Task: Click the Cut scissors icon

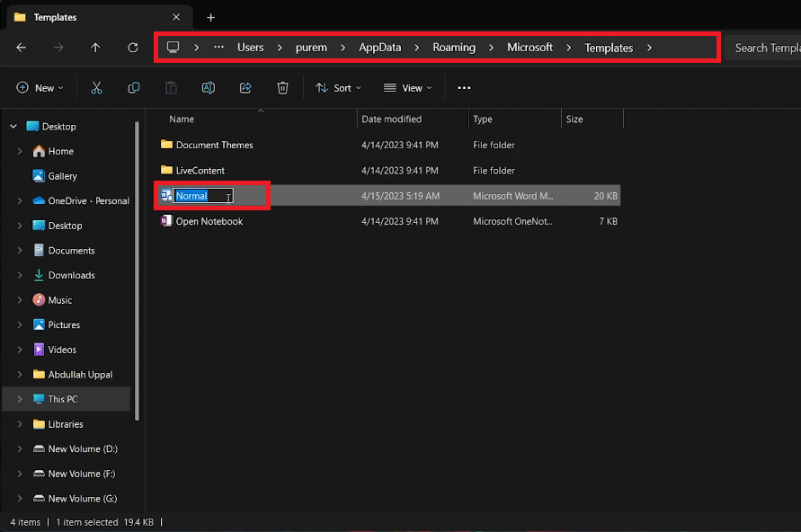Action: coord(96,88)
